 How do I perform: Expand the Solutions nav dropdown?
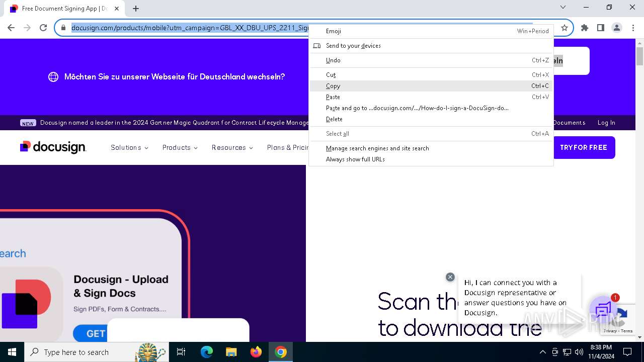(129, 147)
